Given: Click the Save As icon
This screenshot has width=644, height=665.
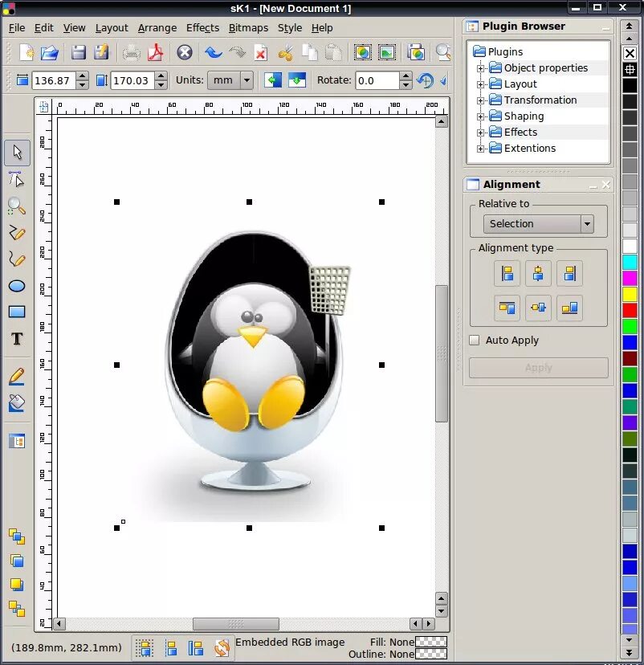Looking at the screenshot, I should click(101, 52).
